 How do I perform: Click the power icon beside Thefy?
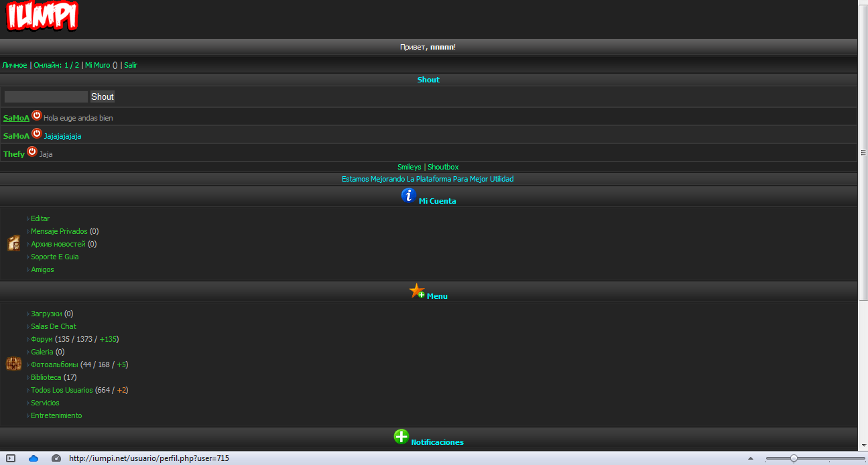[32, 151]
